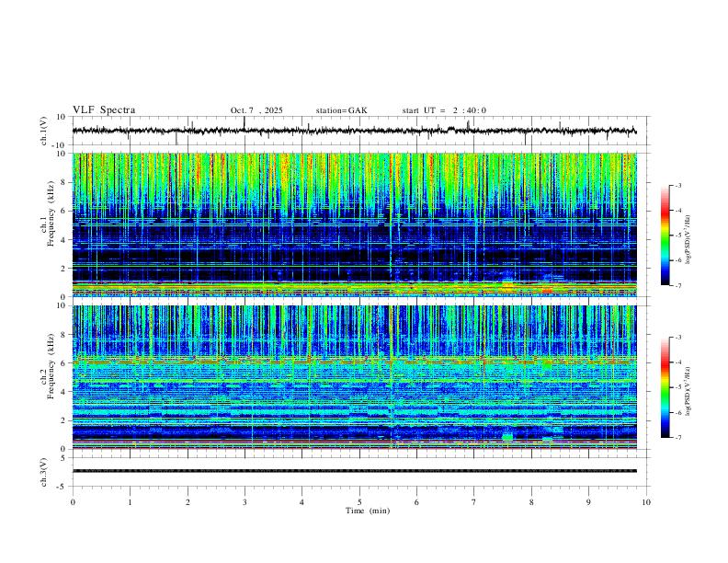Click the log(PSD) label beside ch.1 color bar

(x=688, y=239)
